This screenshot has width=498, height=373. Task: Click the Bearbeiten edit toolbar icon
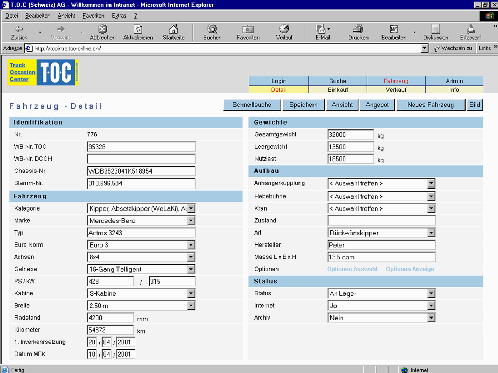click(x=394, y=32)
